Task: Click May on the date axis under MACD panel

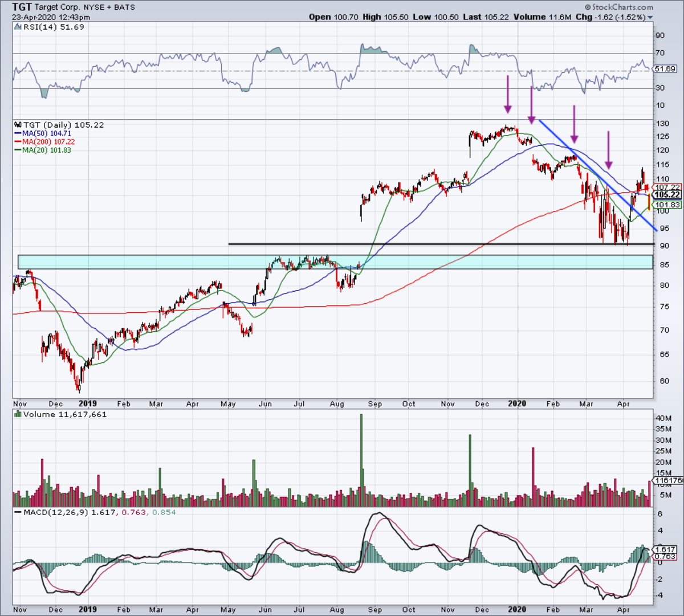Action: (228, 610)
